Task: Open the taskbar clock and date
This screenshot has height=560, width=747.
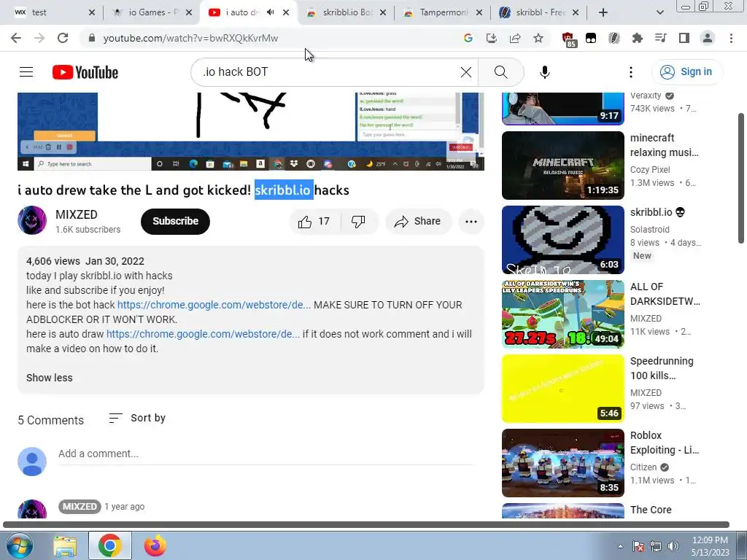Action: tap(710, 546)
